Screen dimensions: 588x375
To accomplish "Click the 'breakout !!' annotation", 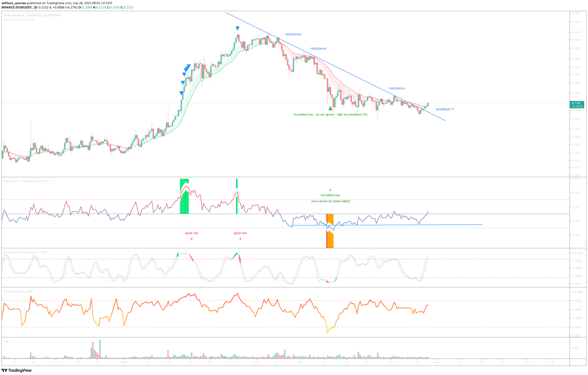I will click(x=445, y=109).
